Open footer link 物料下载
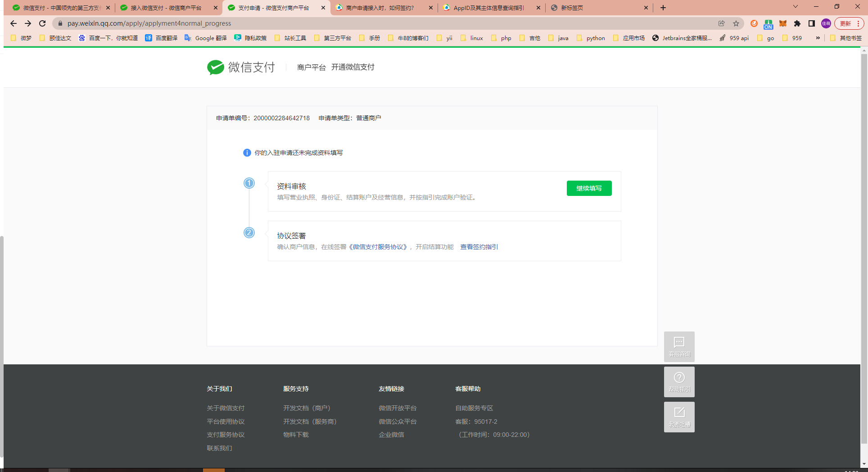The width and height of the screenshot is (868, 472). [296, 435]
